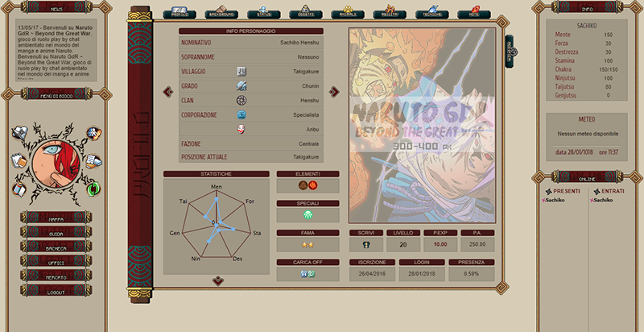
Task: Click the Iscrizione date 26/04/2016
Action: pos(372,274)
